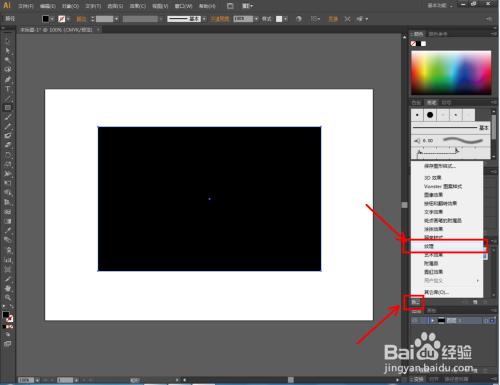
Task: Toggle the layer 1 target circle
Action: click(486, 321)
